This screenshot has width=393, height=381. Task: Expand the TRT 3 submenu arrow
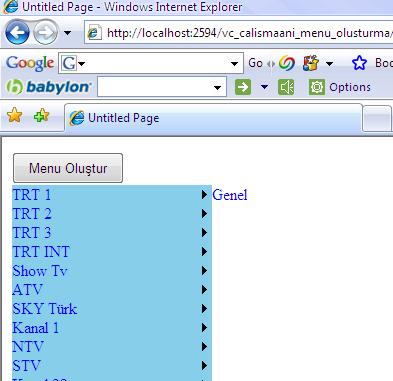204,233
